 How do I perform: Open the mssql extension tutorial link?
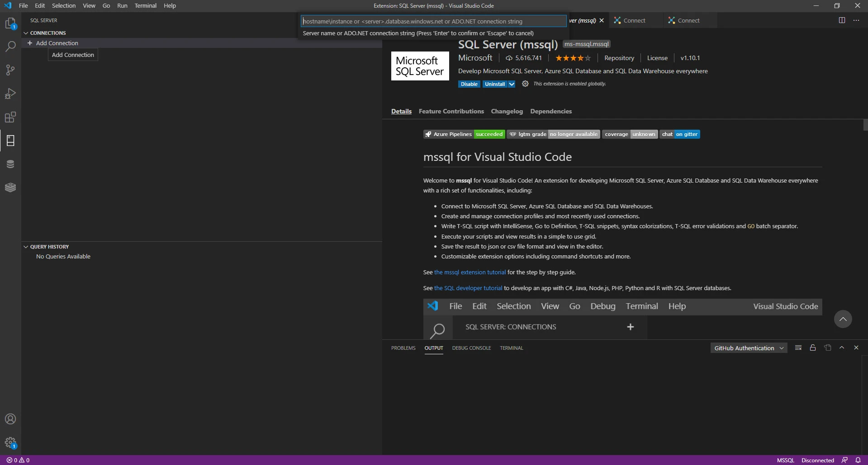pos(470,272)
